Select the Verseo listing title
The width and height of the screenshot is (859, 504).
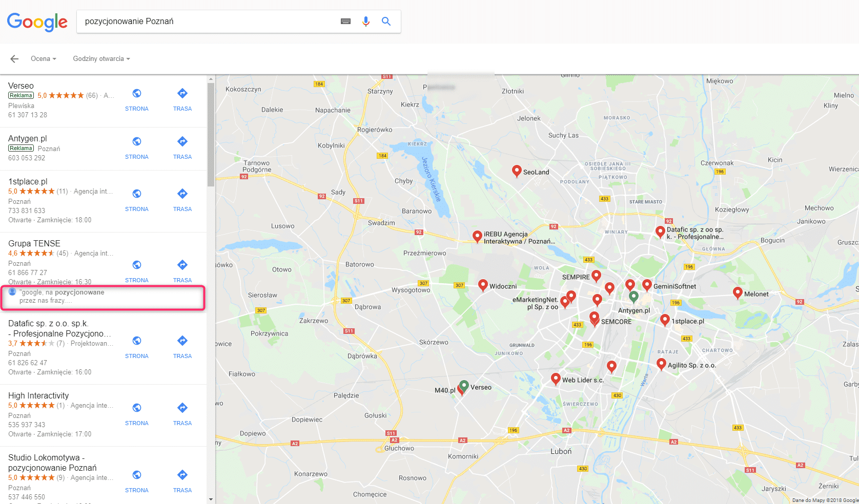21,86
